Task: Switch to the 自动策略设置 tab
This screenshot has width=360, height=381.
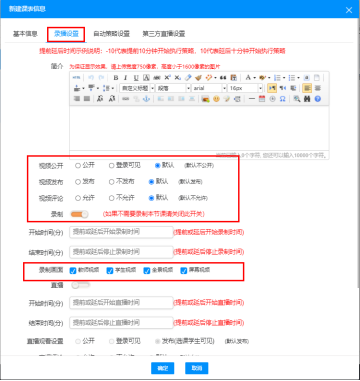Action: tap(111, 34)
